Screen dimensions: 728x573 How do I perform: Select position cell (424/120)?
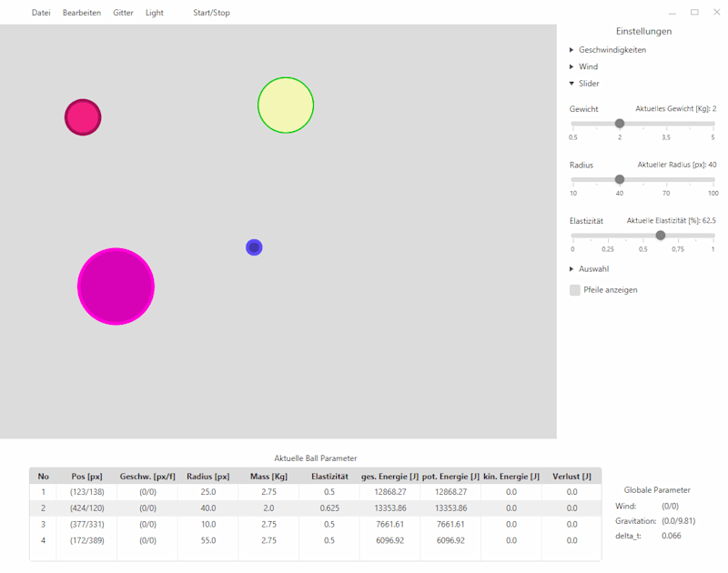[86, 508]
